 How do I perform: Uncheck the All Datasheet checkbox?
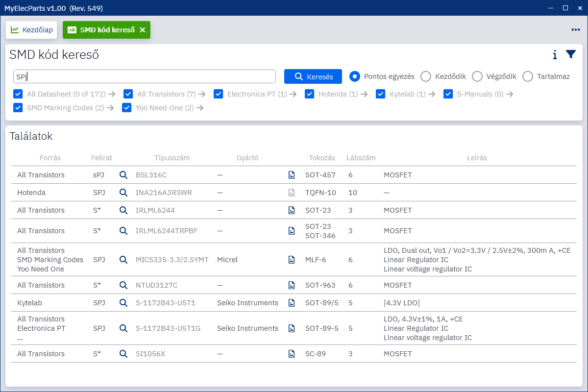click(18, 94)
